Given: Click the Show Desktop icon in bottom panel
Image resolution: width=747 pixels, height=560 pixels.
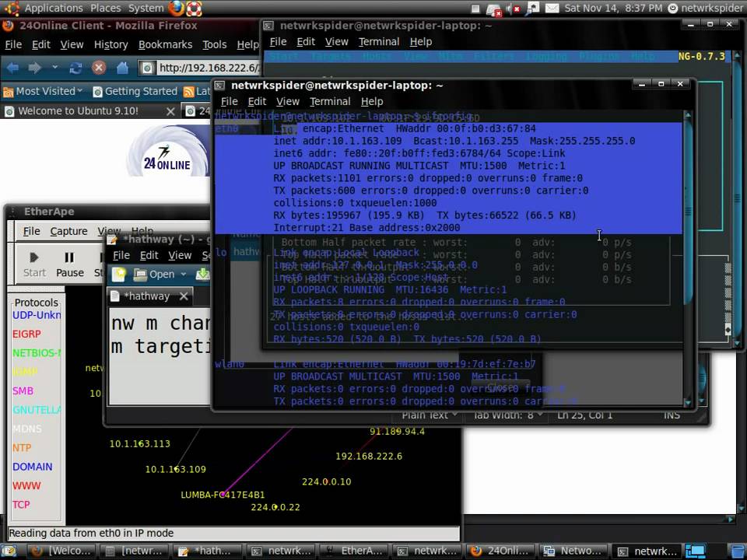Looking at the screenshot, I should point(10,551).
